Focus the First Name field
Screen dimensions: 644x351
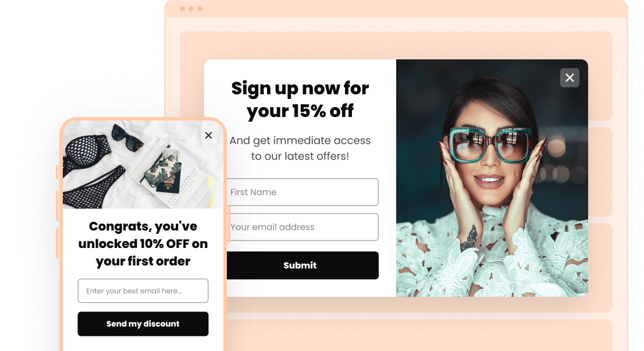303,192
